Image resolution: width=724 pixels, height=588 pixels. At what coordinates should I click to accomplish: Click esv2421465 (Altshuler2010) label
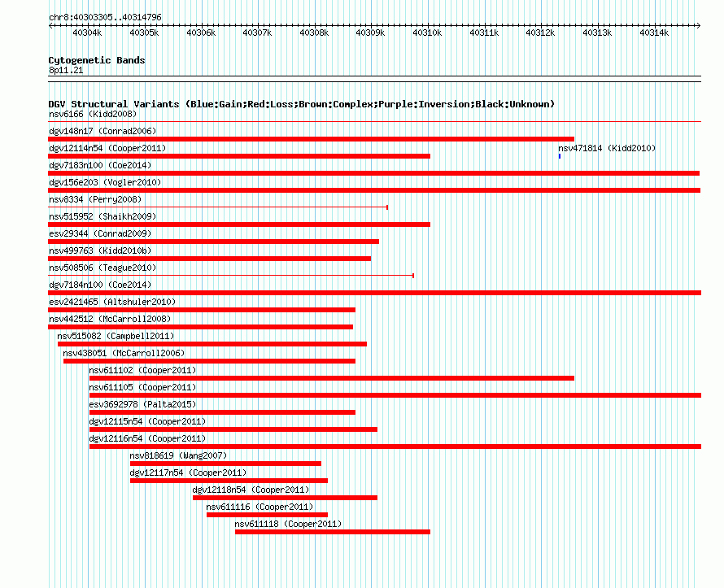coord(112,302)
